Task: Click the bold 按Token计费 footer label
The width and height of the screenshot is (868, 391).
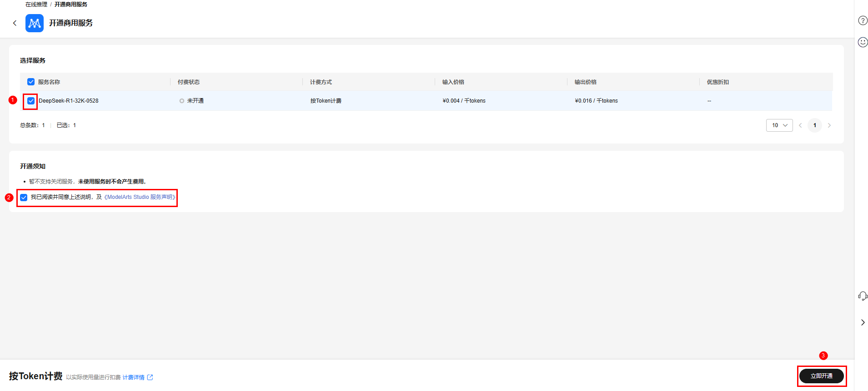Action: point(36,376)
